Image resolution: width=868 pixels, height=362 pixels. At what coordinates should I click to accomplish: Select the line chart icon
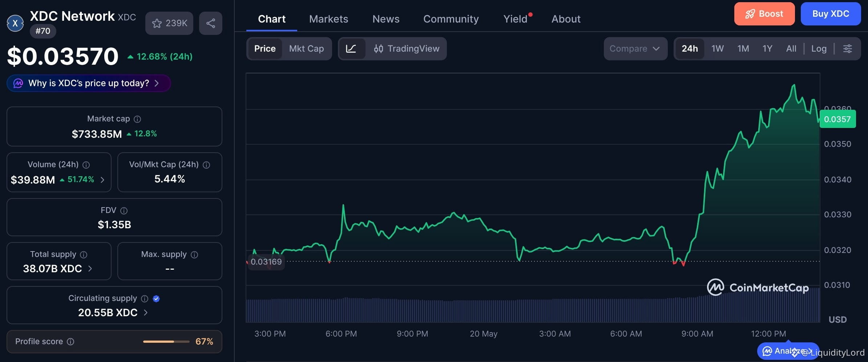(x=351, y=49)
